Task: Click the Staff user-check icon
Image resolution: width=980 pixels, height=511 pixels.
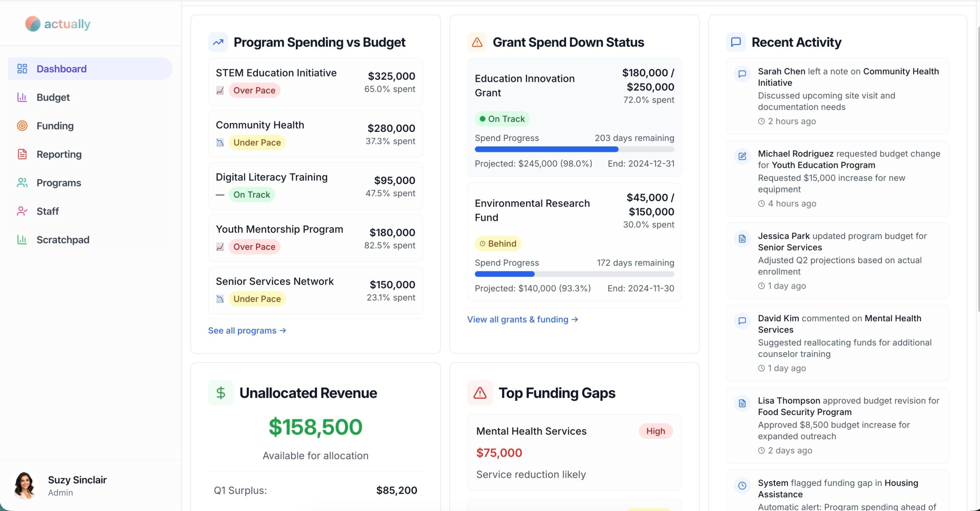Action: click(22, 211)
